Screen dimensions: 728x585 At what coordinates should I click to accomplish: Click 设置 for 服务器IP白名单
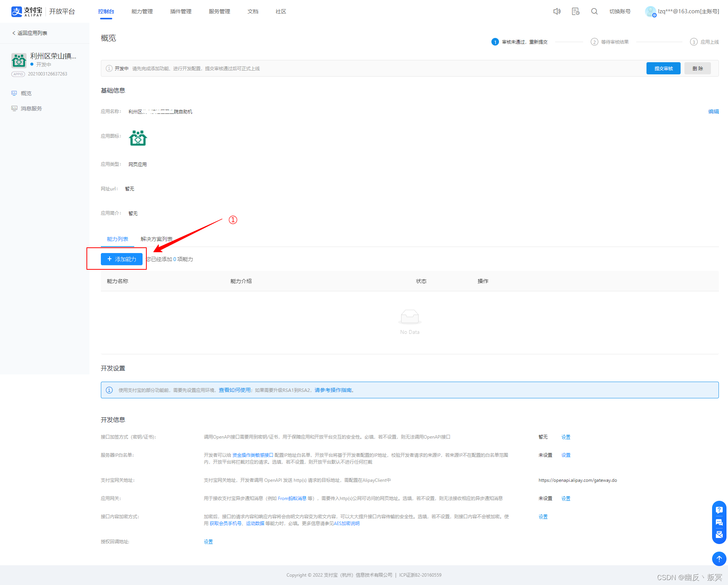(x=566, y=455)
